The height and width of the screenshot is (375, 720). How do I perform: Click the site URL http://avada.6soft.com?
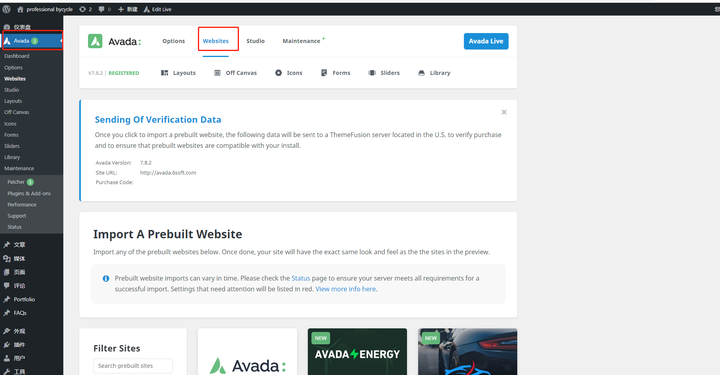(168, 173)
